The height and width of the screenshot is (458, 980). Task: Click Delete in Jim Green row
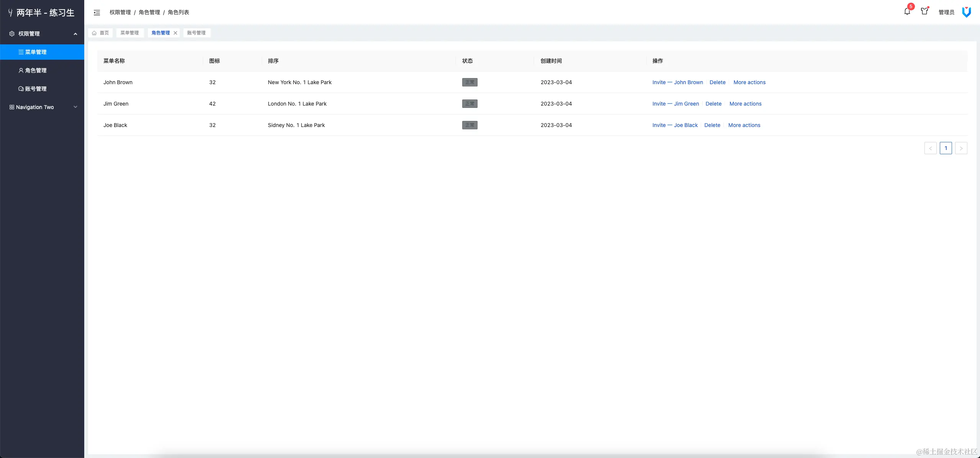(x=713, y=104)
